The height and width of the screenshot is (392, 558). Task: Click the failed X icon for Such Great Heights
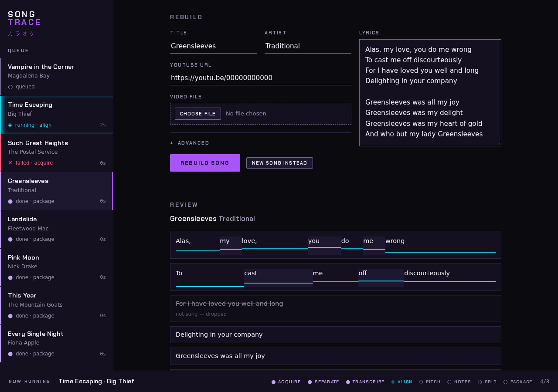tap(10, 163)
